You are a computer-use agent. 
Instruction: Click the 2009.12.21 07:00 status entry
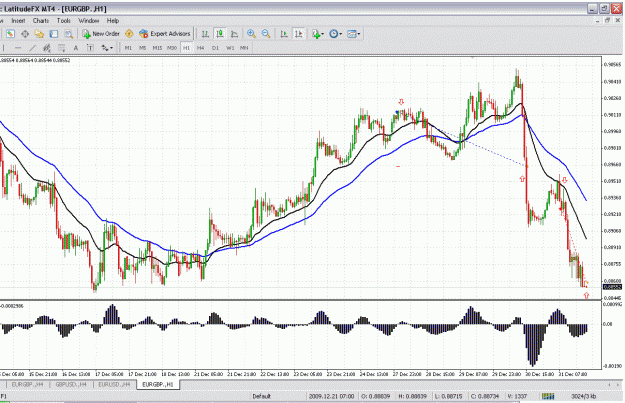coord(331,396)
